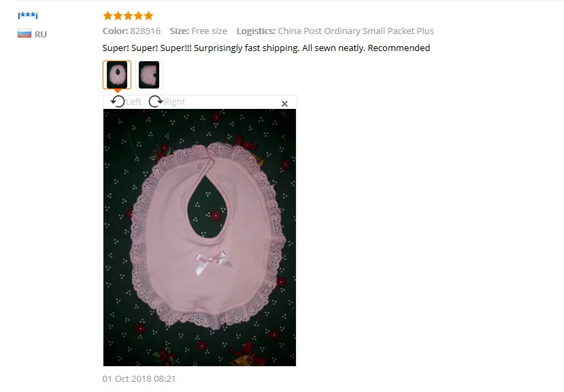Open reviewer profile l***i

click(28, 16)
